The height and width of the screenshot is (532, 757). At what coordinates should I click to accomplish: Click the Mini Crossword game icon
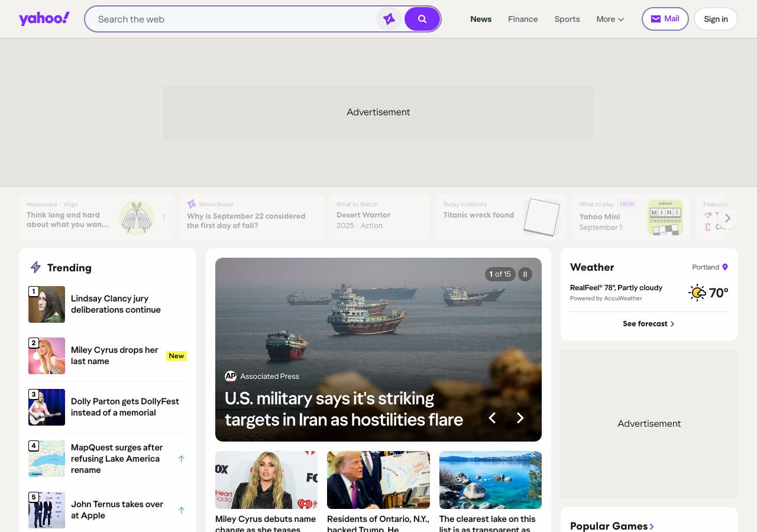coord(665,218)
